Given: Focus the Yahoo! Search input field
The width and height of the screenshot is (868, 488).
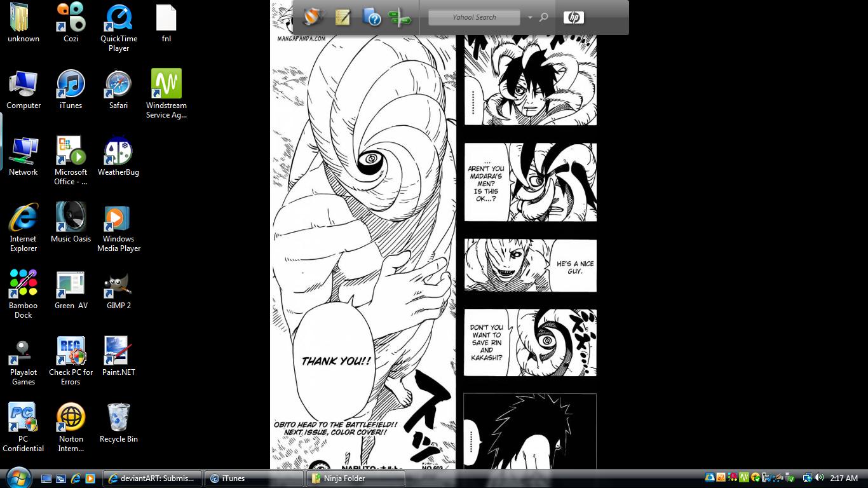Looking at the screenshot, I should pos(474,17).
